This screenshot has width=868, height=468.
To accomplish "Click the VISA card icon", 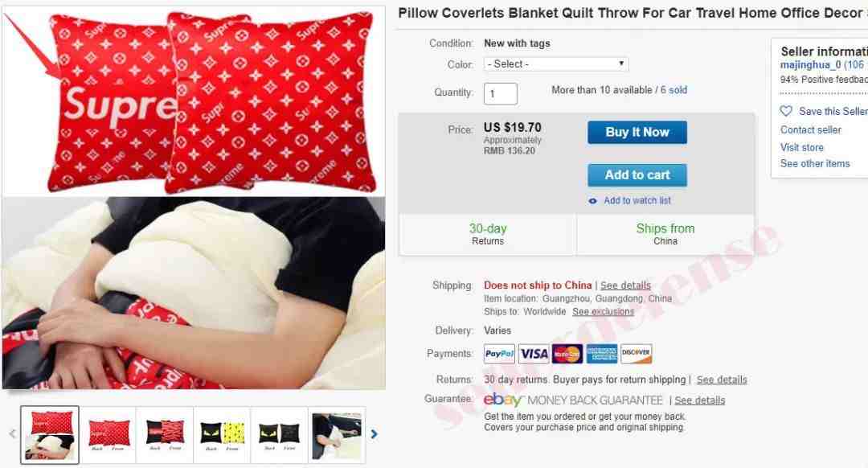I will coord(534,353).
